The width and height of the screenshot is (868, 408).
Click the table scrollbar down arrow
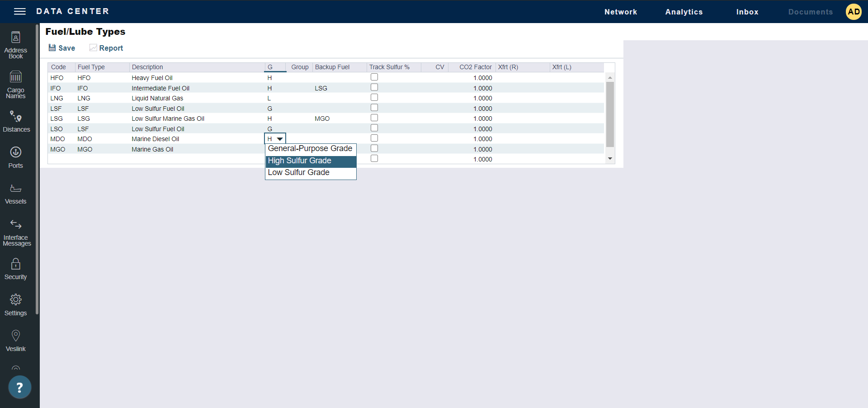pyautogui.click(x=610, y=159)
